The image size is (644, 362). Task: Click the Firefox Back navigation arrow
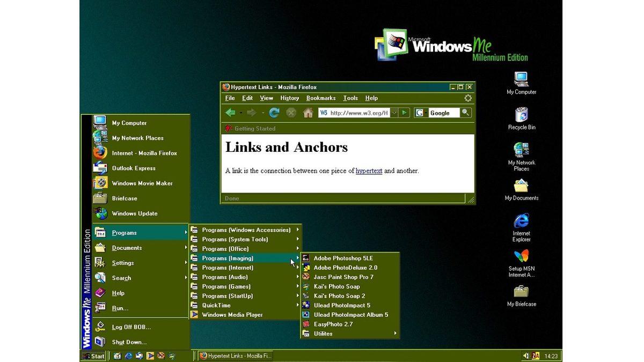(230, 113)
